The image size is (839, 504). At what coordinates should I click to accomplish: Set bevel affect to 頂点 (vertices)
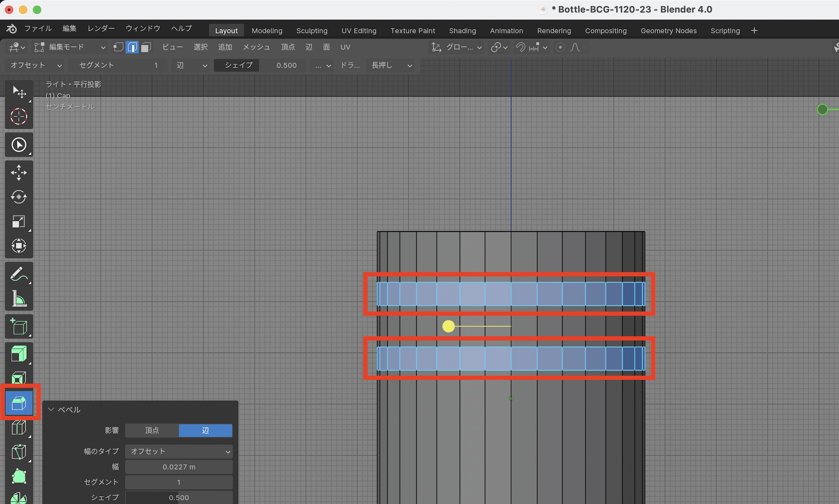152,431
